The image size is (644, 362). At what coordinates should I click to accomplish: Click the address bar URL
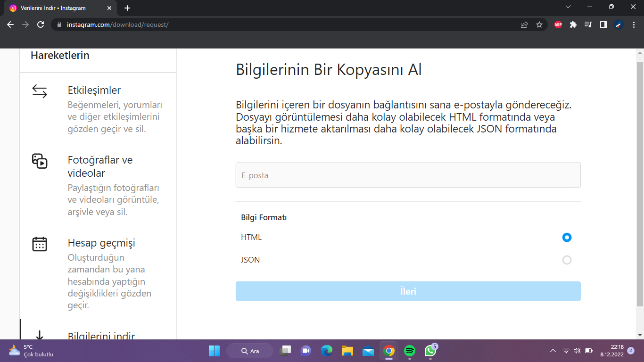[117, 25]
